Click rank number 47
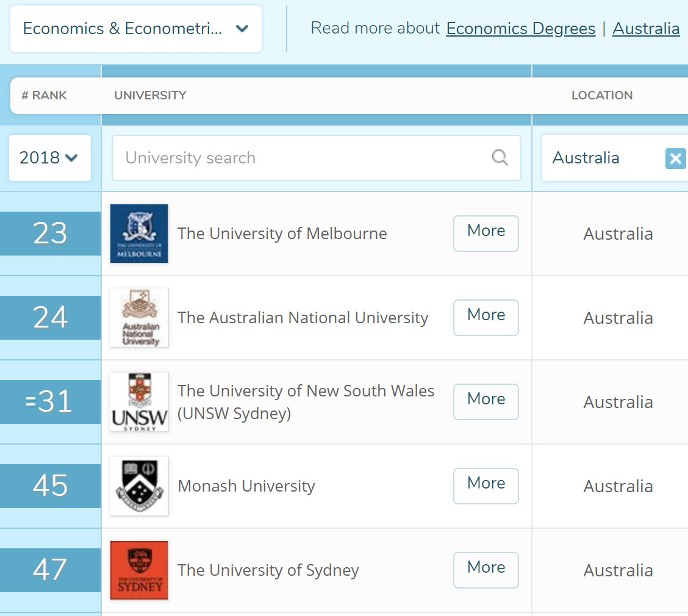688x616 pixels. 50,570
